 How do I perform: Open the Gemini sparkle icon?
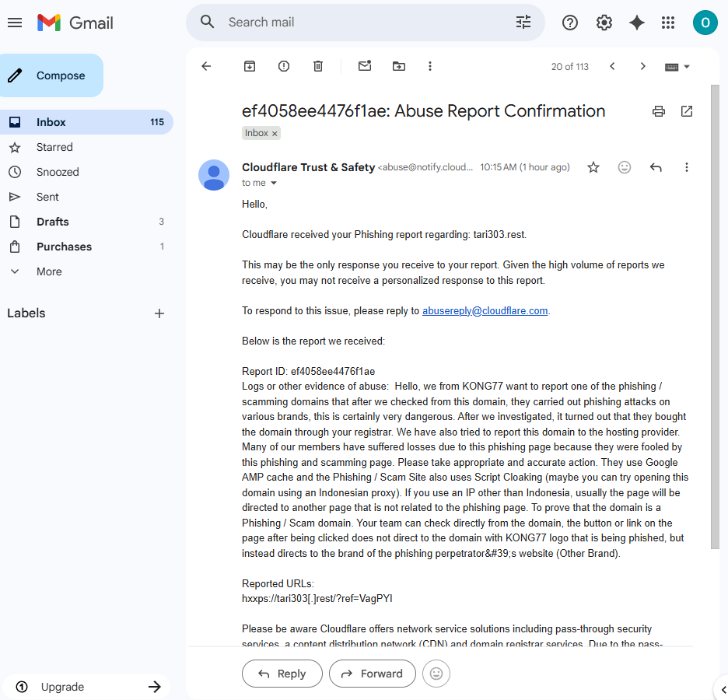pyautogui.click(x=636, y=23)
